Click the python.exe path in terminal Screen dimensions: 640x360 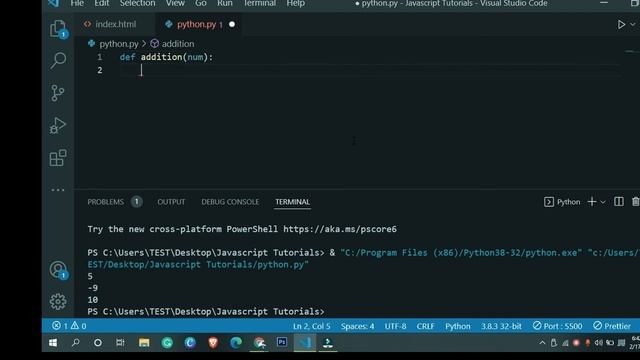click(x=461, y=253)
